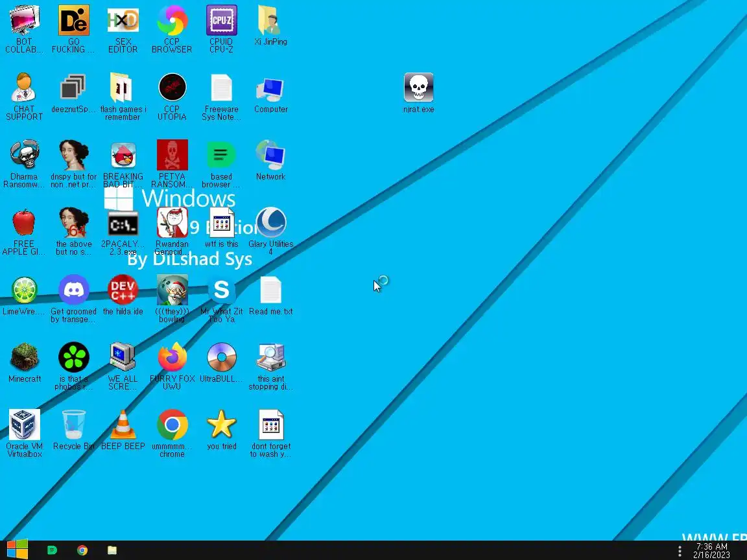This screenshot has height=560, width=747.
Task: Select the PETYA RANSOM red skull icon
Action: coord(172,164)
